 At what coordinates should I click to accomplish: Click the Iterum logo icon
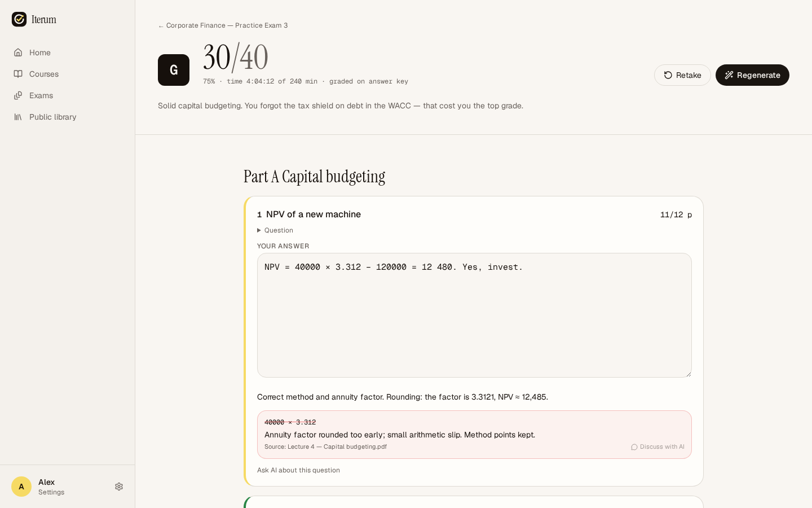19,19
